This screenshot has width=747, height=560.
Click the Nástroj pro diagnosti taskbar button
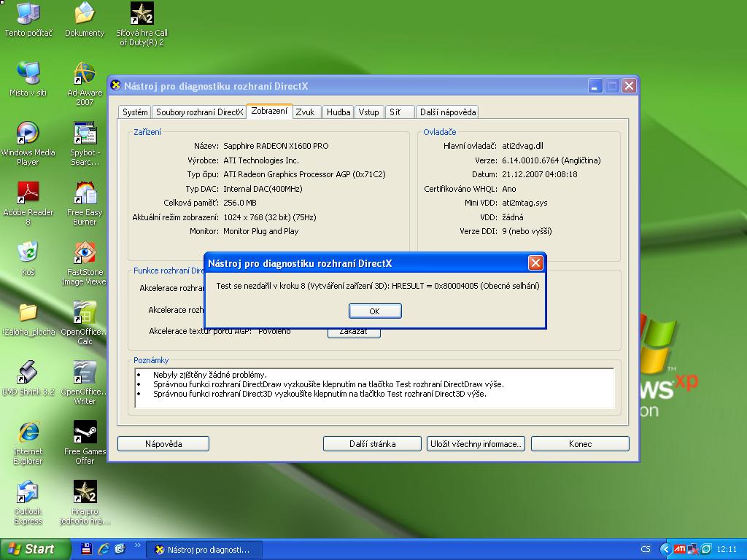coord(204,550)
